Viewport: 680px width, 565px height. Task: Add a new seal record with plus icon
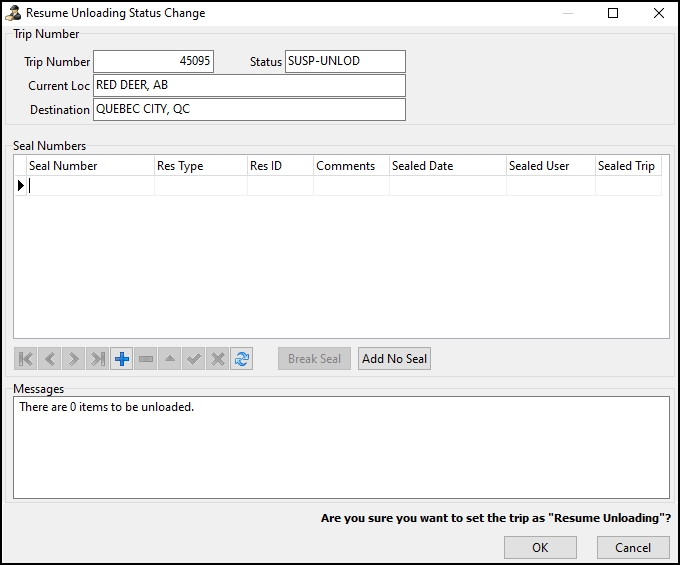(x=122, y=359)
